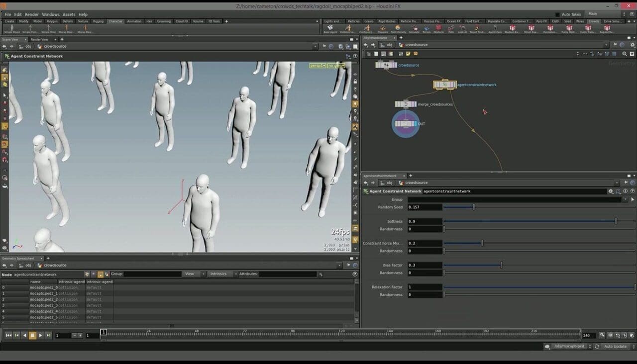This screenshot has width=637, height=364.
Task: Click the Simulate crowd shelf tool
Action: (x=414, y=29)
